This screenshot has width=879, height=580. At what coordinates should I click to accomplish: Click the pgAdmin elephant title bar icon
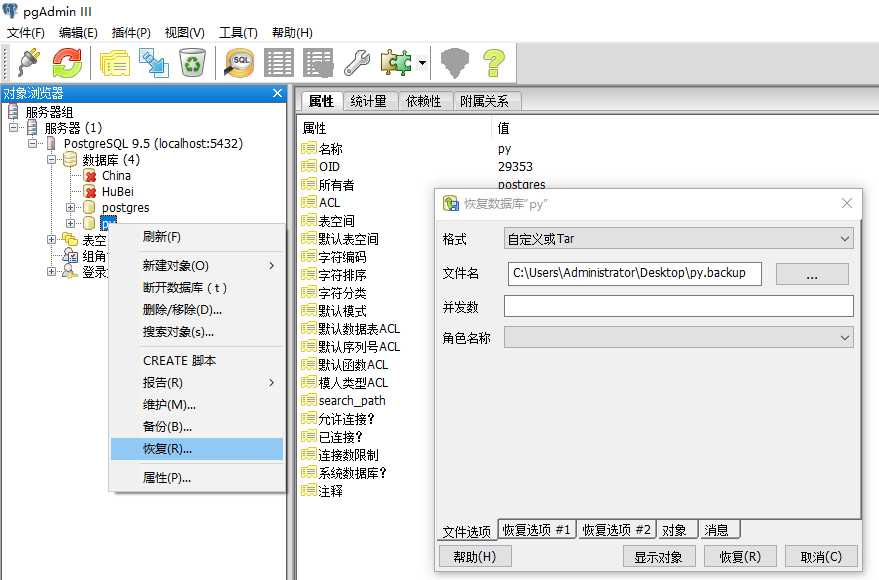pyautogui.click(x=11, y=10)
